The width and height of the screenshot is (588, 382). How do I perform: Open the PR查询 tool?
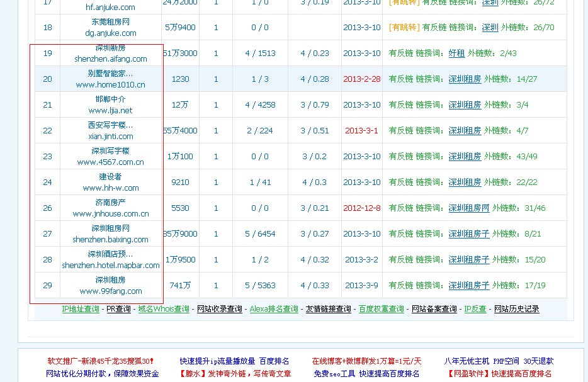pyautogui.click(x=118, y=309)
